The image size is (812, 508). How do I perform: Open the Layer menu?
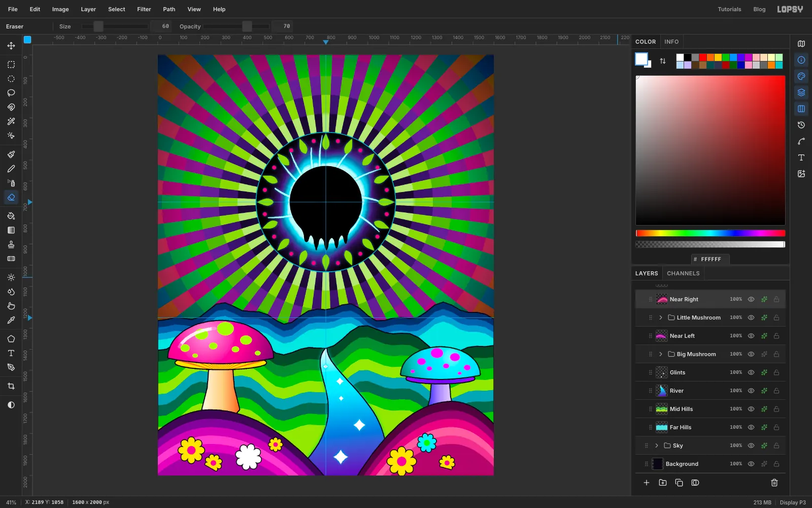tap(88, 9)
